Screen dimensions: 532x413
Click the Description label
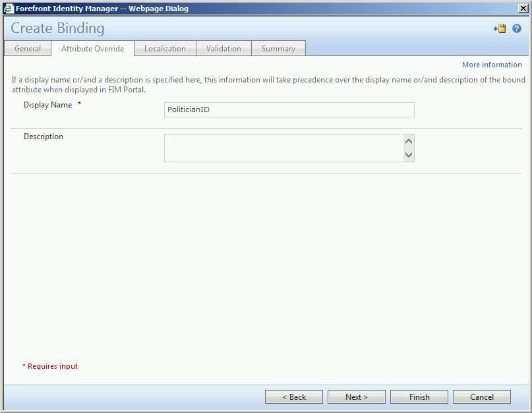click(44, 137)
